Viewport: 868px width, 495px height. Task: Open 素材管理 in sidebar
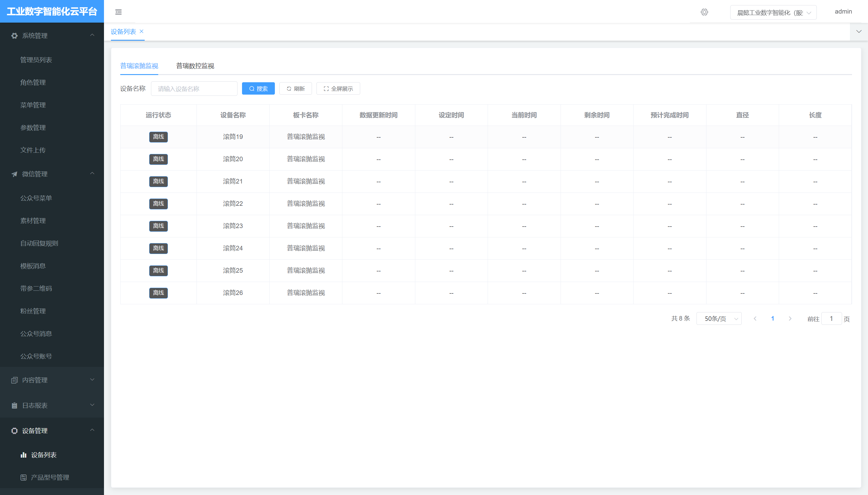point(33,221)
